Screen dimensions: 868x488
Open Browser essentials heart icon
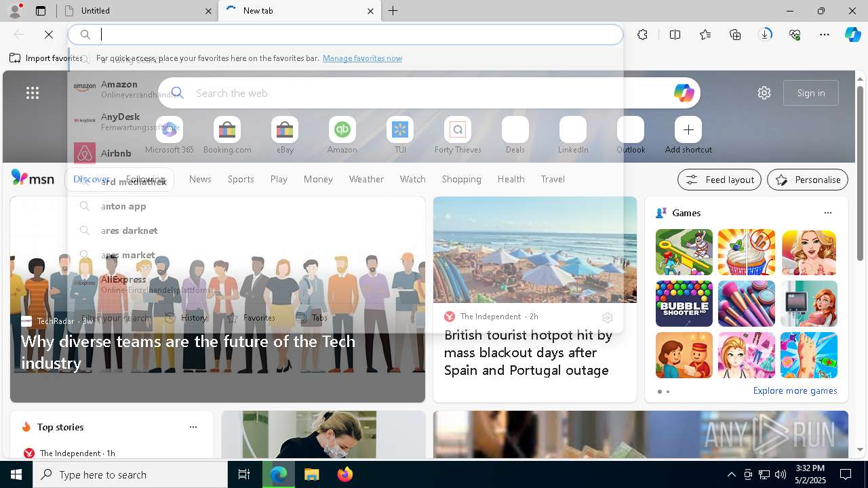(795, 35)
